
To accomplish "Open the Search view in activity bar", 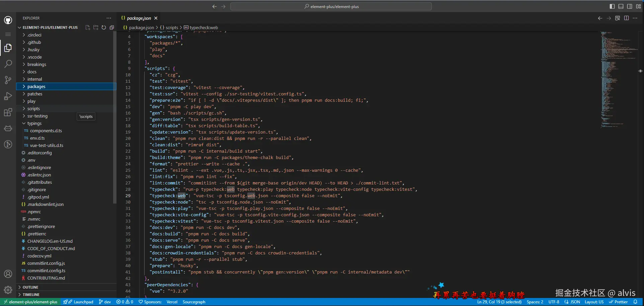I will (8, 64).
